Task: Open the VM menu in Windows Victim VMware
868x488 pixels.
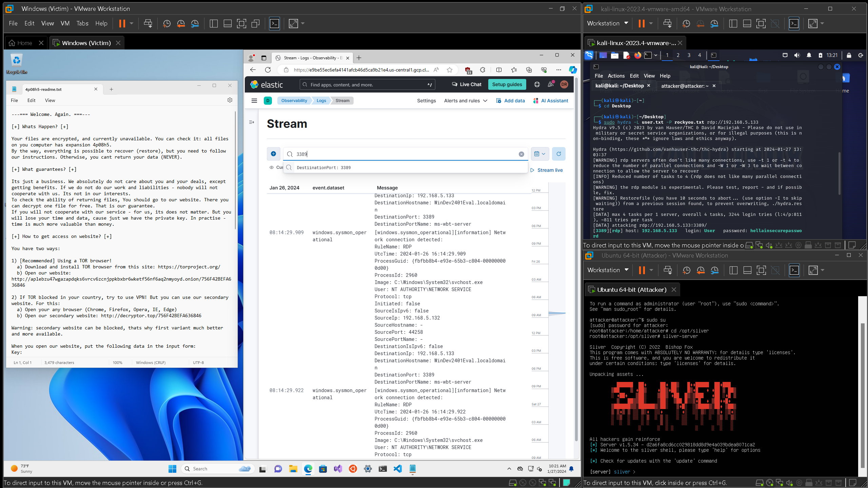Action: pyautogui.click(x=65, y=23)
